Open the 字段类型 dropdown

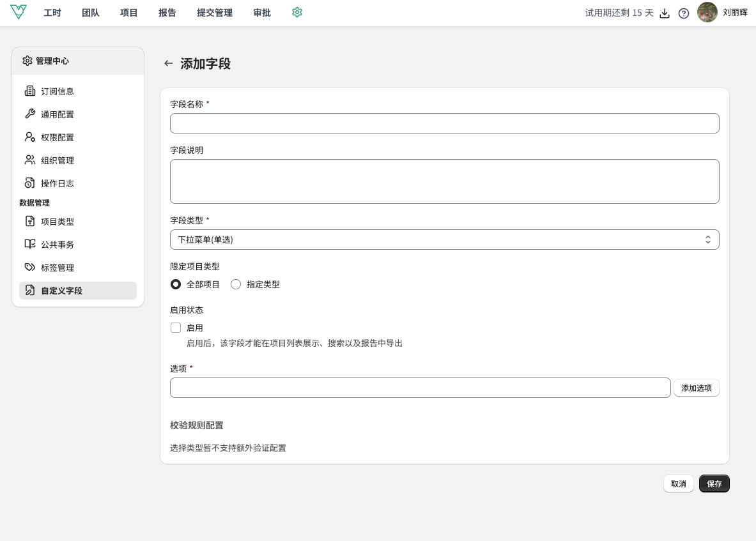444,240
